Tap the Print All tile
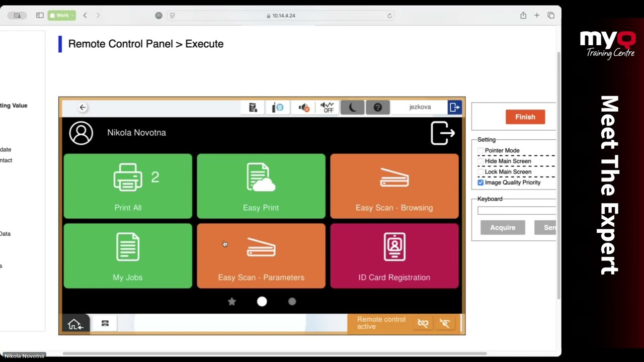The width and height of the screenshot is (644, 362). pyautogui.click(x=128, y=187)
